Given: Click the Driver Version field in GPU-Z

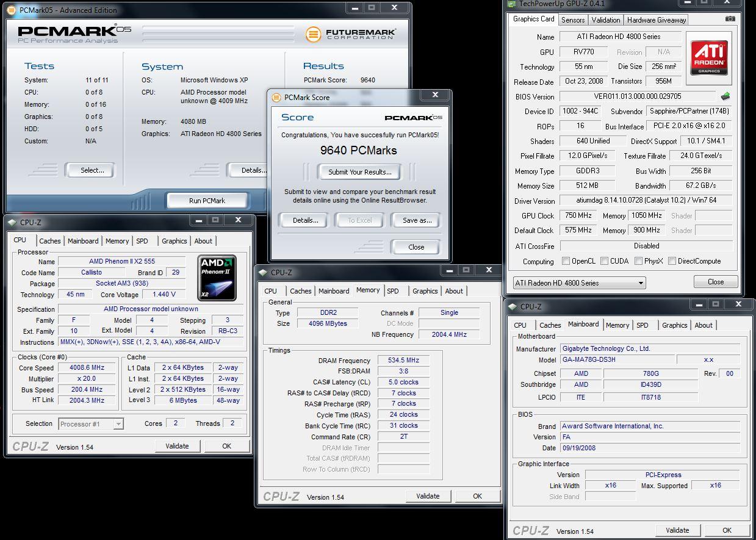Looking at the screenshot, I should click(x=646, y=201).
